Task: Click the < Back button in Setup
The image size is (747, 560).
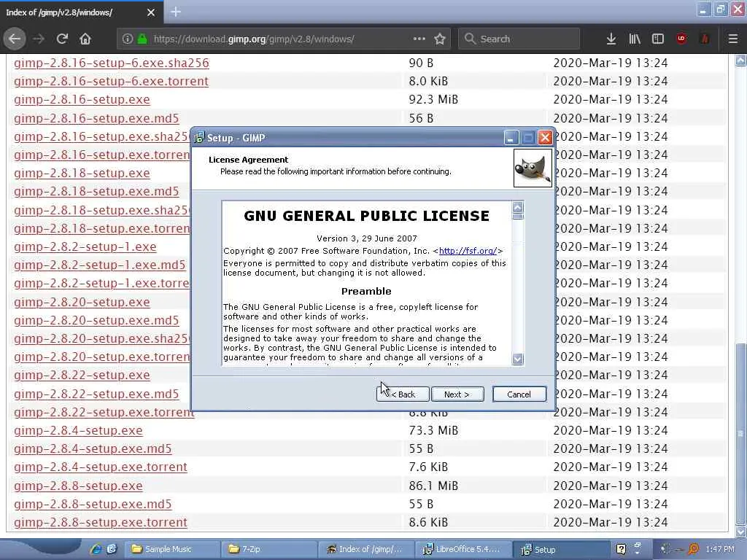Action: tap(403, 394)
